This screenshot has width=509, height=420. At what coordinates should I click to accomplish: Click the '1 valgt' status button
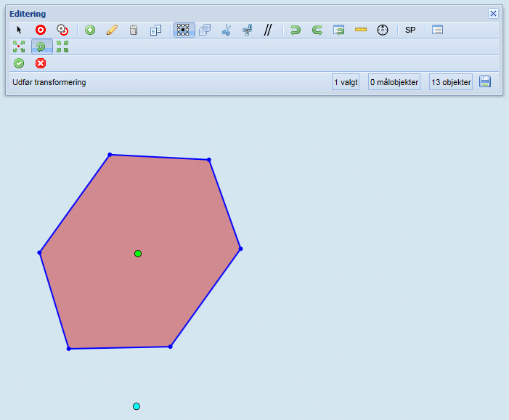[x=346, y=82]
